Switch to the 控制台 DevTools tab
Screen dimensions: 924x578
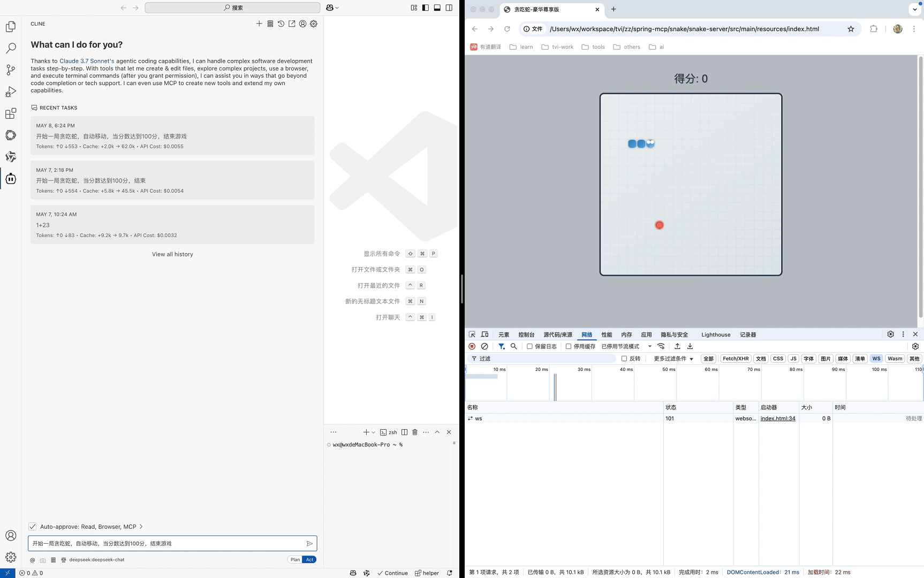[526, 334]
